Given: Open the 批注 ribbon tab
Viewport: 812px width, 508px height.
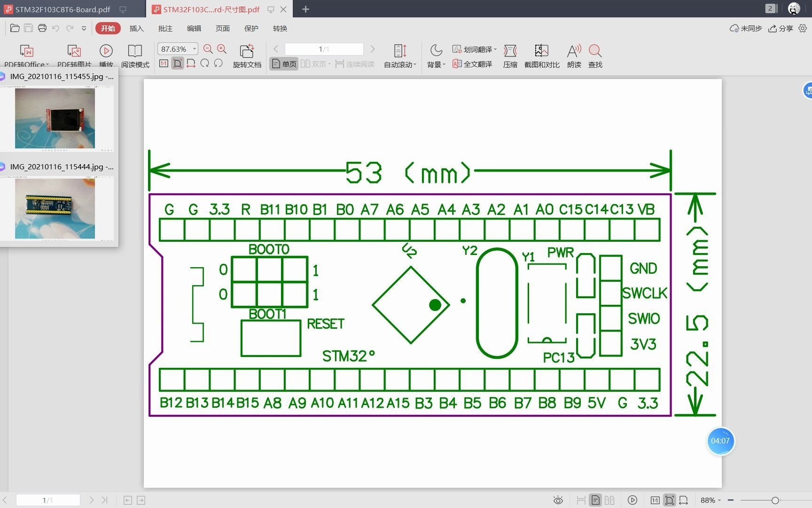Looking at the screenshot, I should [x=165, y=28].
